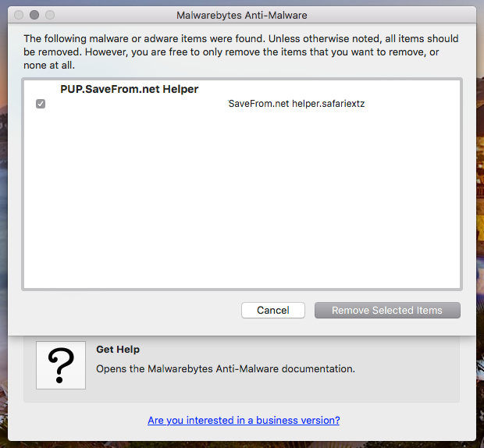Open the business version link
This screenshot has height=448, width=484.
[x=244, y=420]
